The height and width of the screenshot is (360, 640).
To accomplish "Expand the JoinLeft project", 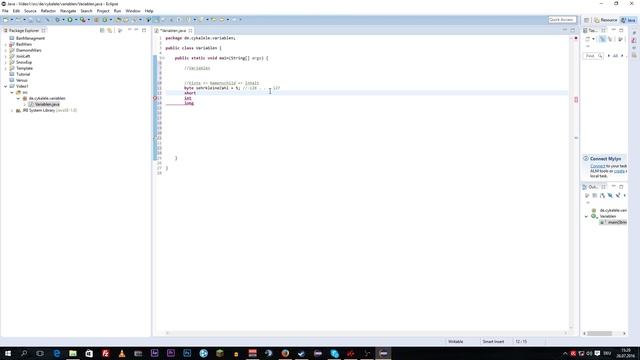I will click(x=6, y=56).
